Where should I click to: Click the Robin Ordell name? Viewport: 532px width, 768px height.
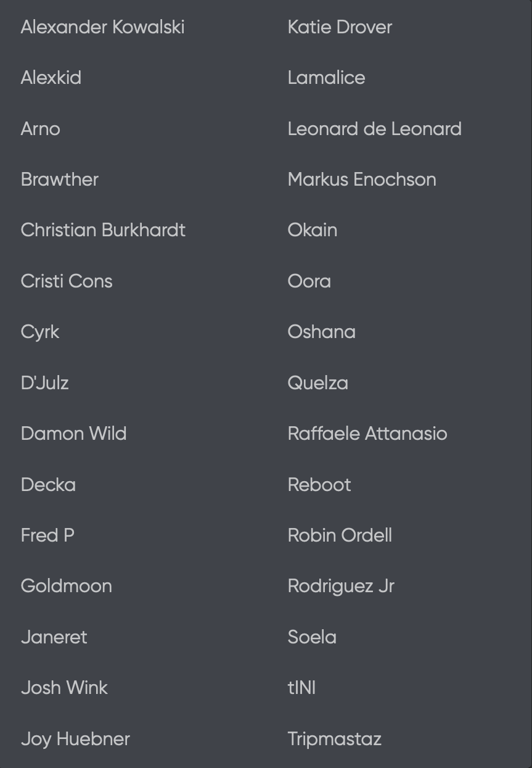pos(340,535)
